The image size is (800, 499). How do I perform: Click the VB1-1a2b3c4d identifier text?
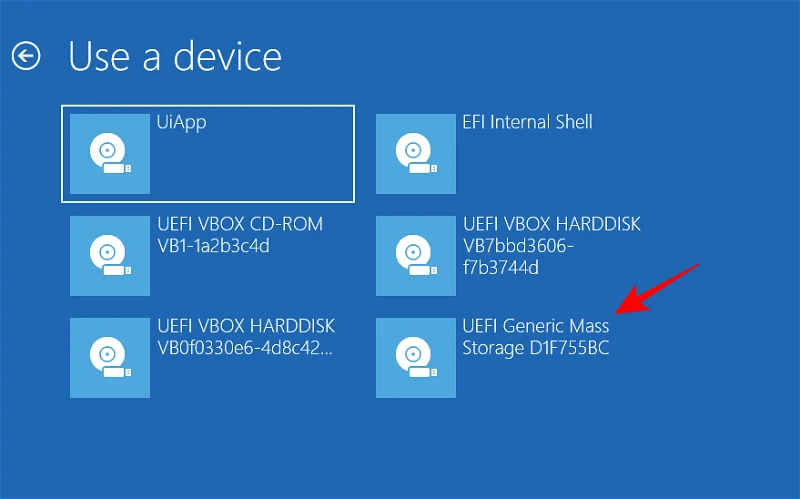coord(214,246)
